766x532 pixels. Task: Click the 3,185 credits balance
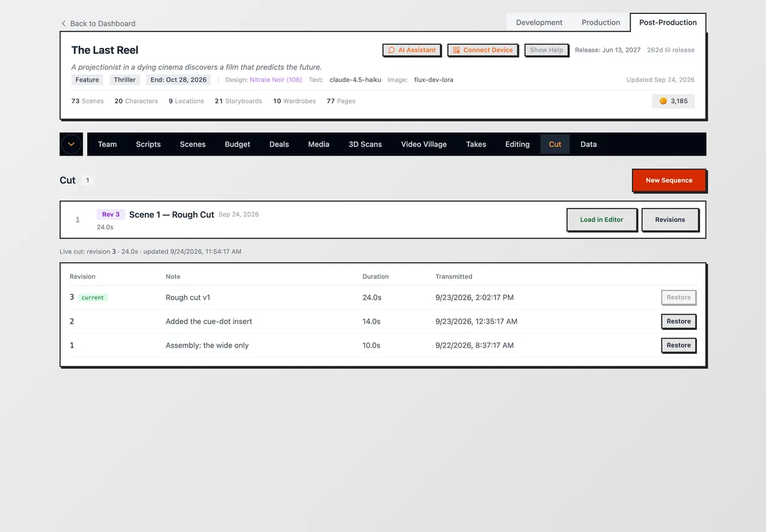pos(673,101)
